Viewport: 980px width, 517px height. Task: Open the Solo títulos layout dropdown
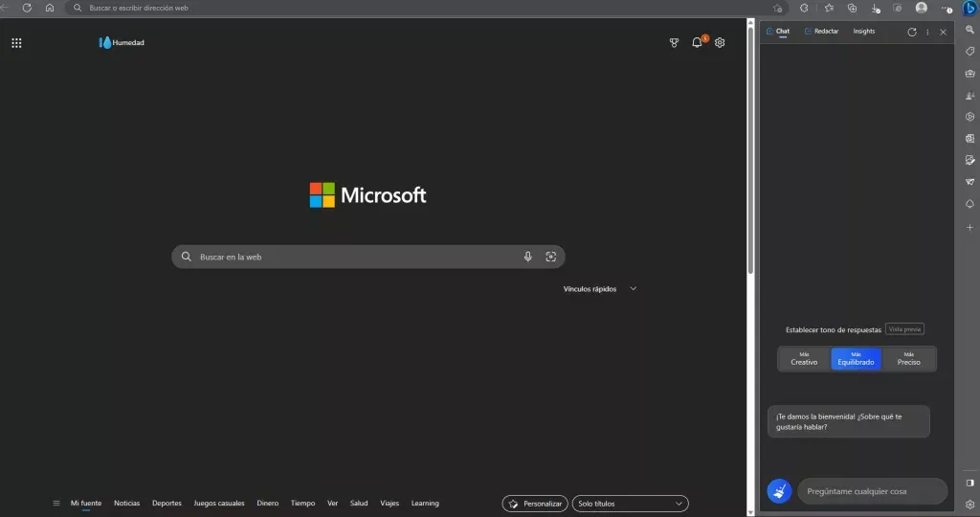coord(630,504)
